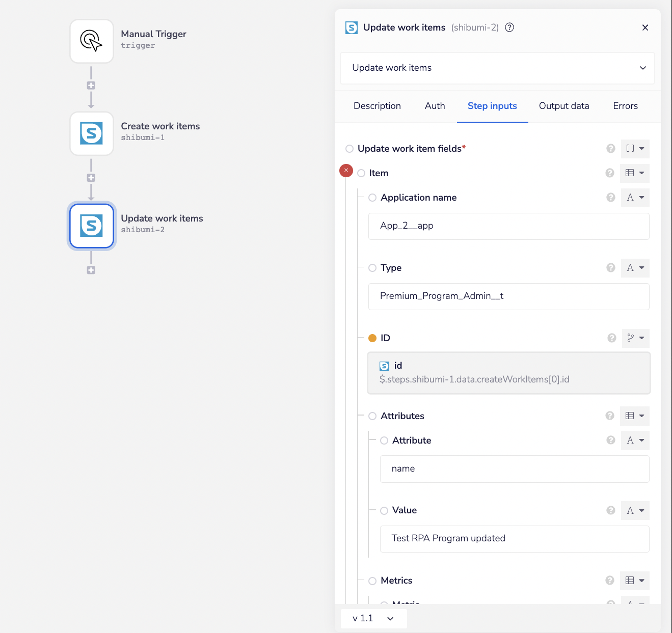Click the mapped id value from shibumi-1
Screen dimensions: 672x633
click(508, 373)
